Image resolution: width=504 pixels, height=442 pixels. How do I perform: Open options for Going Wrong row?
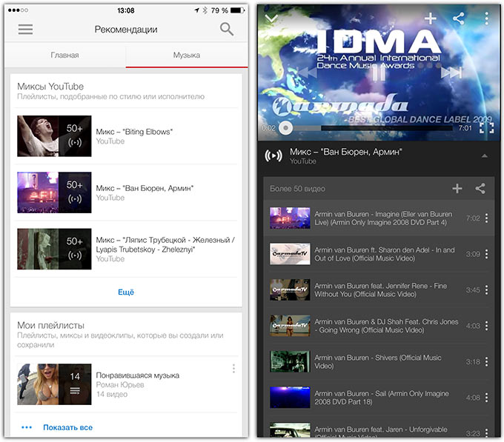click(x=487, y=326)
